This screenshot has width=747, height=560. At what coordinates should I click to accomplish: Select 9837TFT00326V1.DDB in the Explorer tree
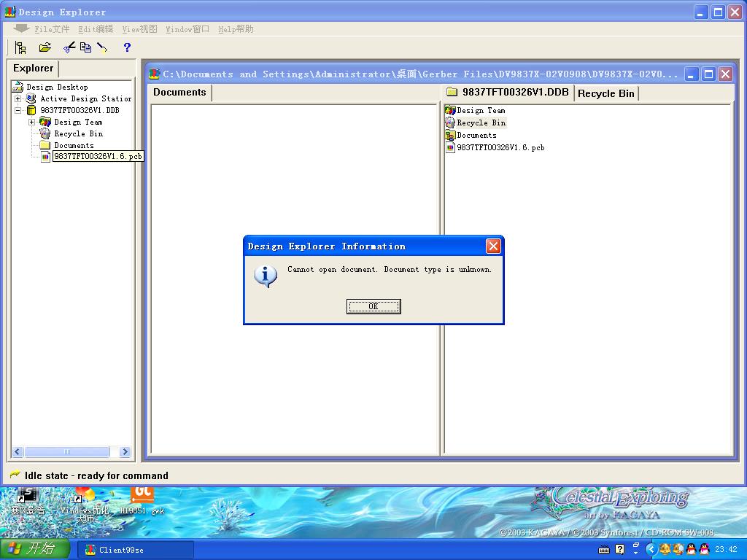(80, 110)
